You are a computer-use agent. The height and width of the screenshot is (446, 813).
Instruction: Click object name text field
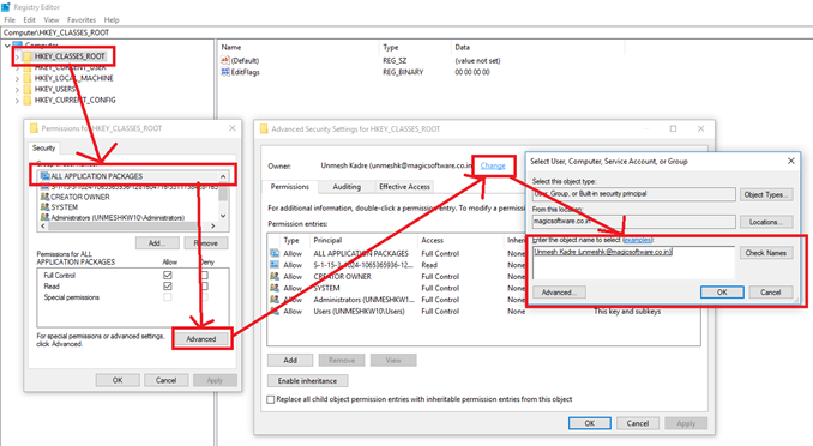point(634,262)
